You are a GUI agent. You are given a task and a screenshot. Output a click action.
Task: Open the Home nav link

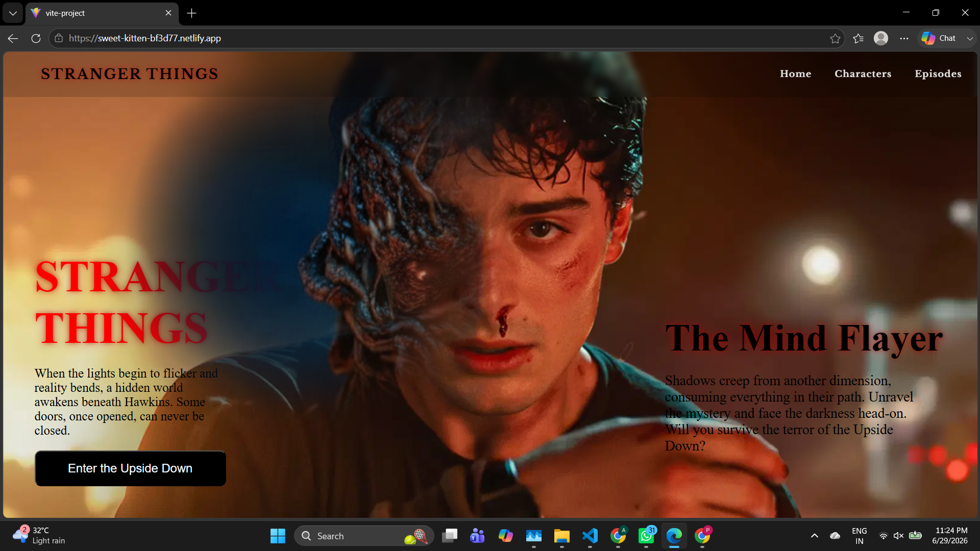795,73
